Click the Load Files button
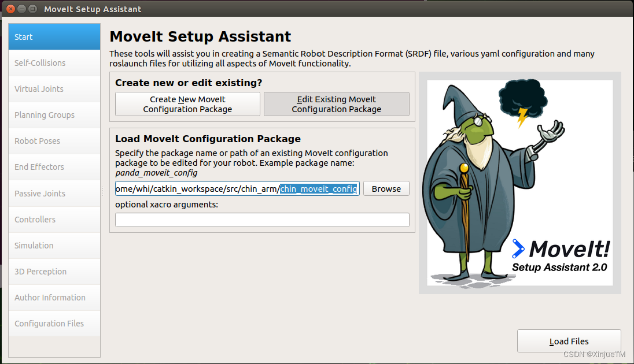This screenshot has height=364, width=634. (569, 341)
